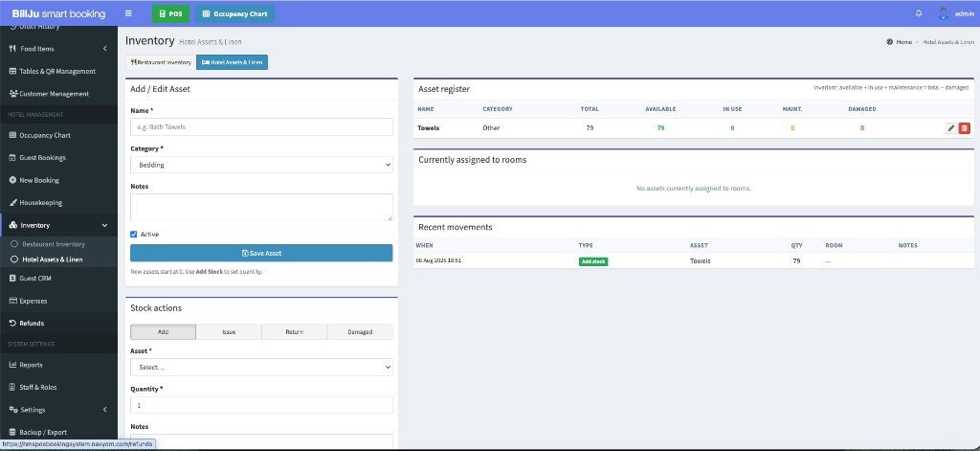Click the BillJu smart booking logo
Image resolution: width=980 pixels, height=451 pixels.
(x=58, y=13)
